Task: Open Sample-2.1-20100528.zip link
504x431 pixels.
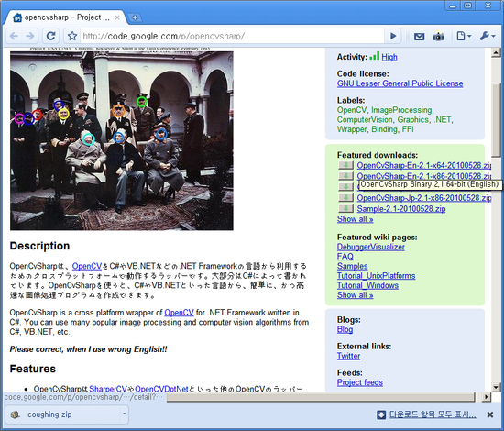Action: tap(401, 209)
